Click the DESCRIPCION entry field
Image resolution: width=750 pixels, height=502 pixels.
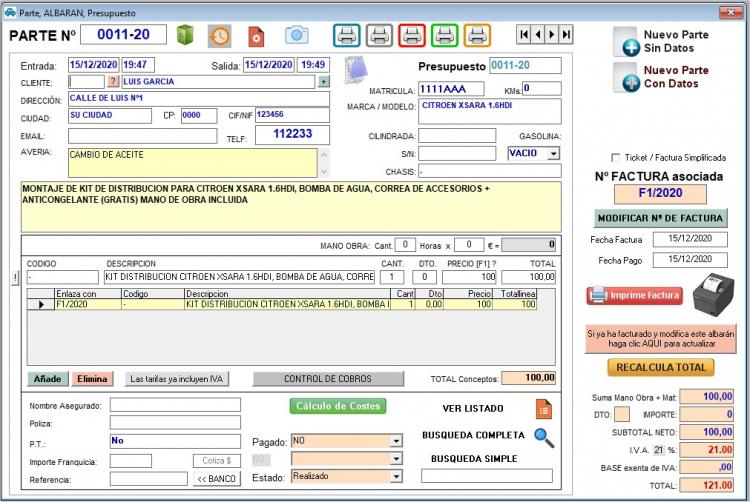(x=240, y=277)
